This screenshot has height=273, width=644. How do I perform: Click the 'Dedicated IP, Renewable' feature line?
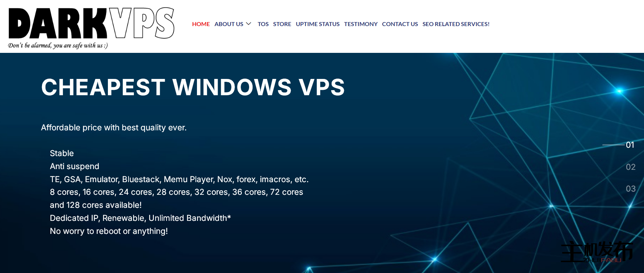click(x=140, y=218)
